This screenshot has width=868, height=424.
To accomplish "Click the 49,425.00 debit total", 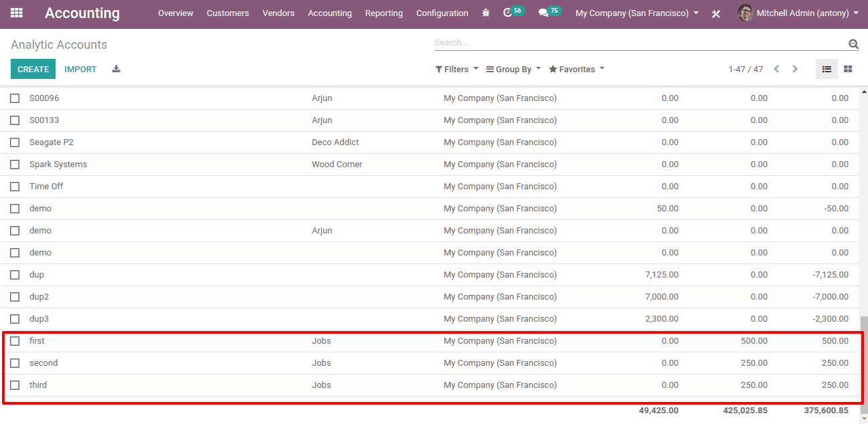I will pos(659,411).
